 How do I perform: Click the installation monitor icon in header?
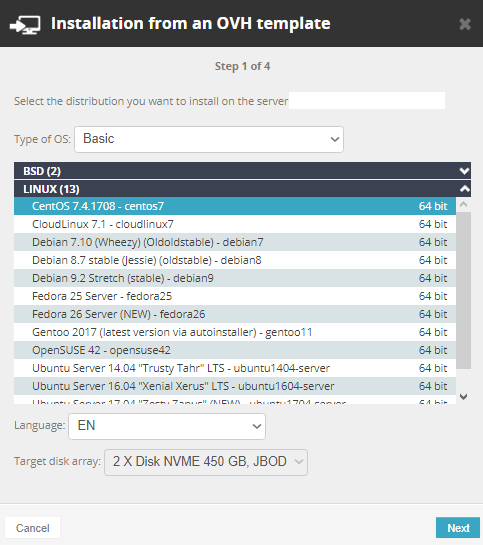[25, 25]
